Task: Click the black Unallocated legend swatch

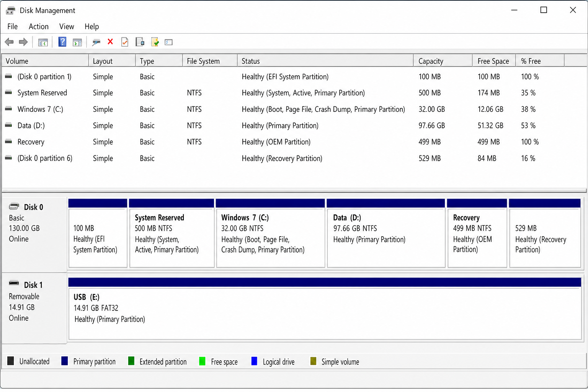Action: point(11,361)
